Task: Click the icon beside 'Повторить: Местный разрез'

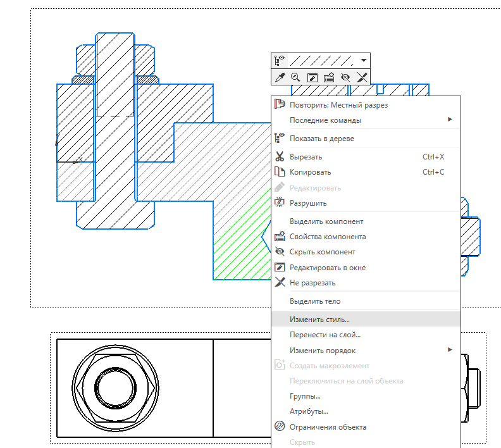Action: point(280,104)
